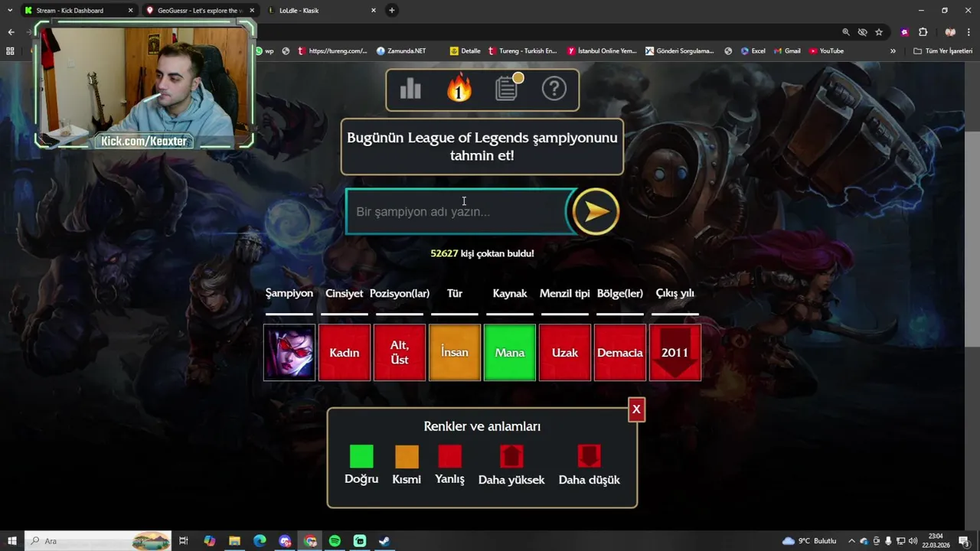
Task: Select the guessed champion portrait thumbnail
Action: (x=289, y=353)
